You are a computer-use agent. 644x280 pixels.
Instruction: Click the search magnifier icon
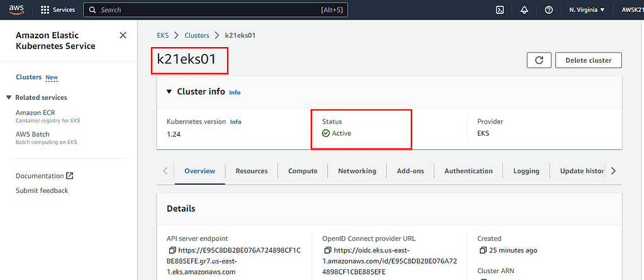[x=93, y=10]
